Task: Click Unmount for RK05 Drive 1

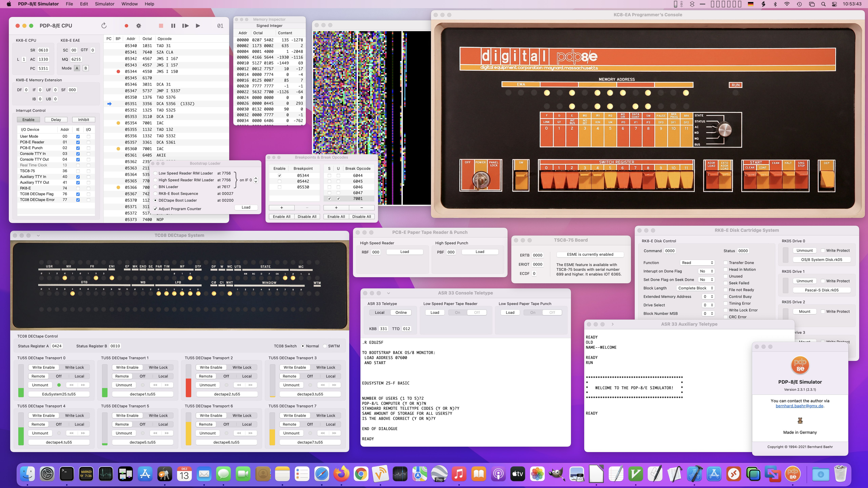Action: [805, 281]
